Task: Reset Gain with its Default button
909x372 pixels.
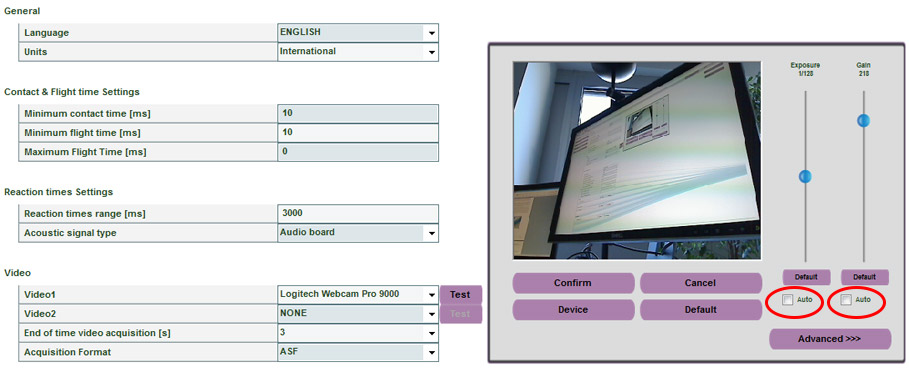Action: (865, 277)
